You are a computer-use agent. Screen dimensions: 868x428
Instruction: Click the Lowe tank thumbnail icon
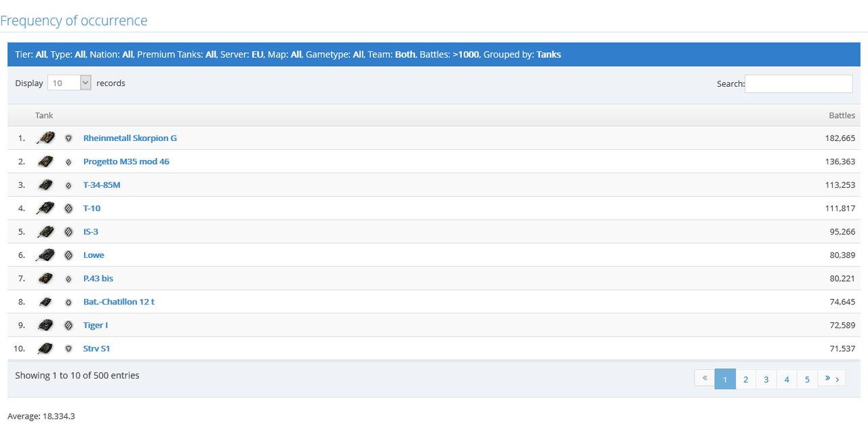(x=46, y=255)
